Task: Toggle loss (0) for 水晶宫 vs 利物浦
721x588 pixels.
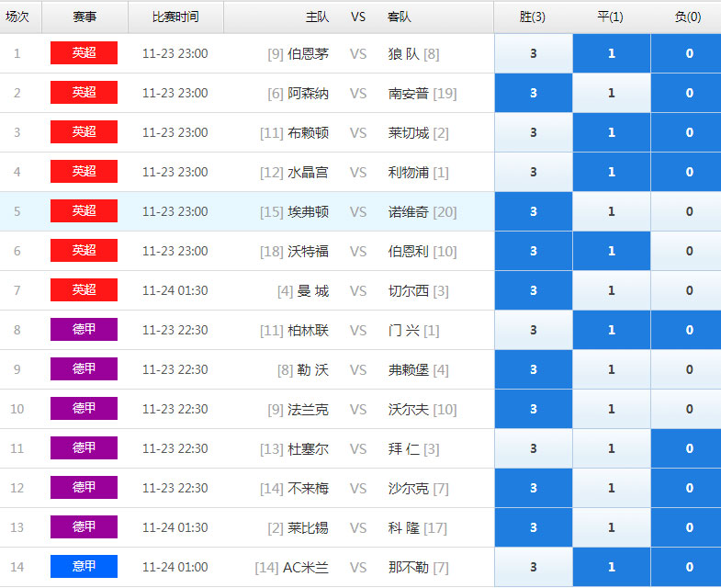Action: pos(686,172)
